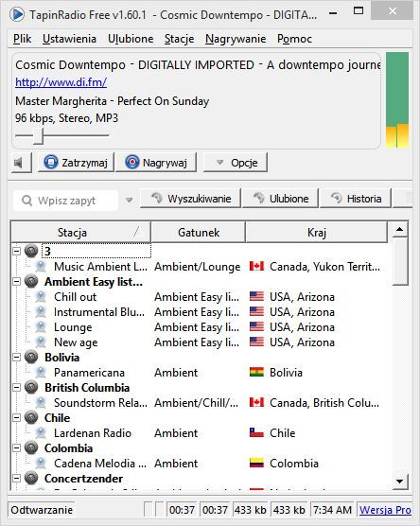This screenshot has height=526, width=420.
Task: Collapse the '3' group
Action: pos(16,251)
